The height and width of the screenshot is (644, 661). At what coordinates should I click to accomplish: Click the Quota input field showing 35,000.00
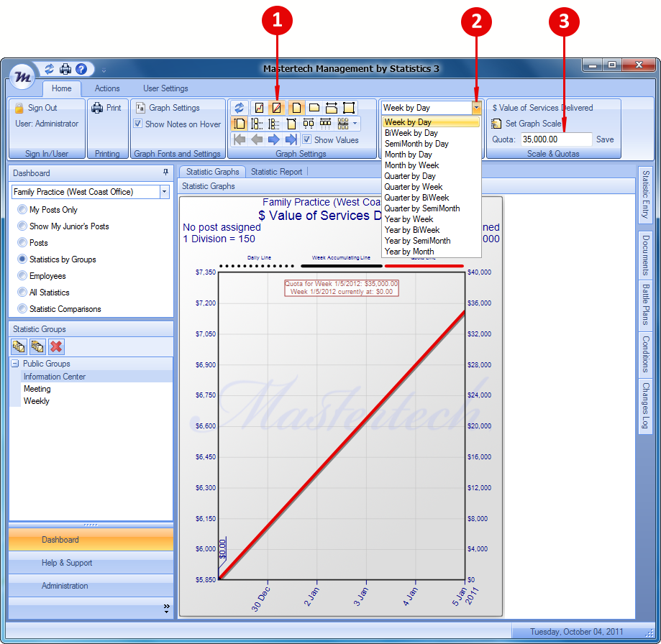[x=557, y=139]
